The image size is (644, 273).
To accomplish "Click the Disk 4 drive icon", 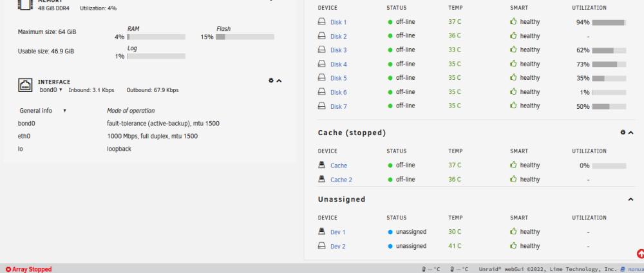I will click(322, 64).
